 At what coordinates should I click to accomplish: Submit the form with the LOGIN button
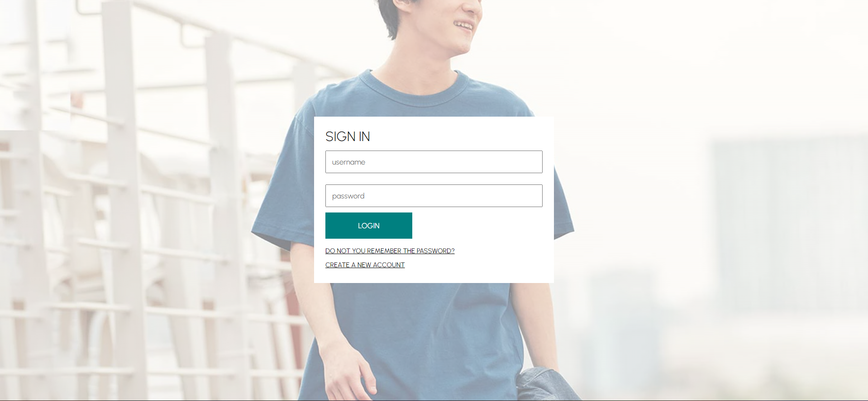click(368, 226)
